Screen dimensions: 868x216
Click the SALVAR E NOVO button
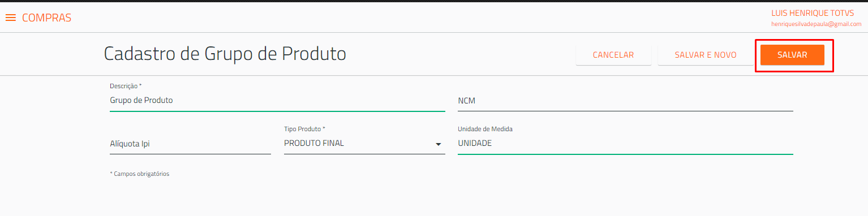click(706, 55)
